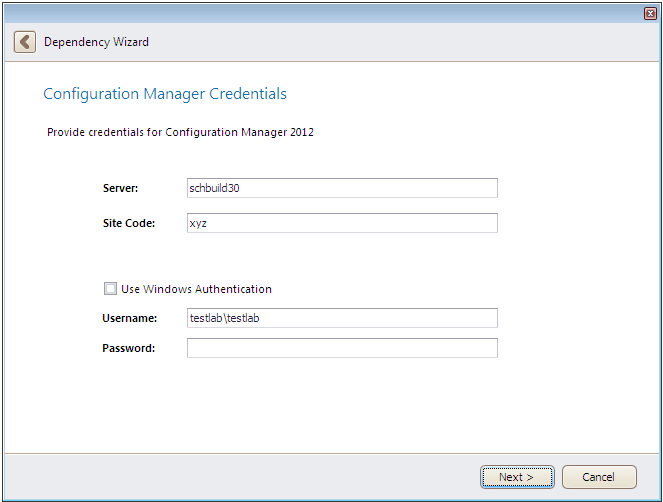Select the empty Password field
This screenshot has height=502, width=663.
342,348
